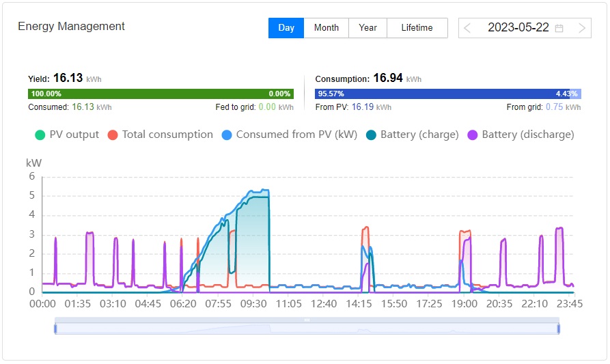The image size is (610, 364).
Task: Switch to the Day tab
Action: (286, 28)
